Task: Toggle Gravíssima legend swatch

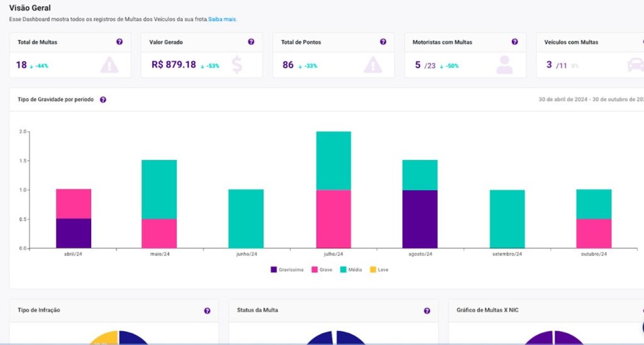Action: [x=274, y=269]
